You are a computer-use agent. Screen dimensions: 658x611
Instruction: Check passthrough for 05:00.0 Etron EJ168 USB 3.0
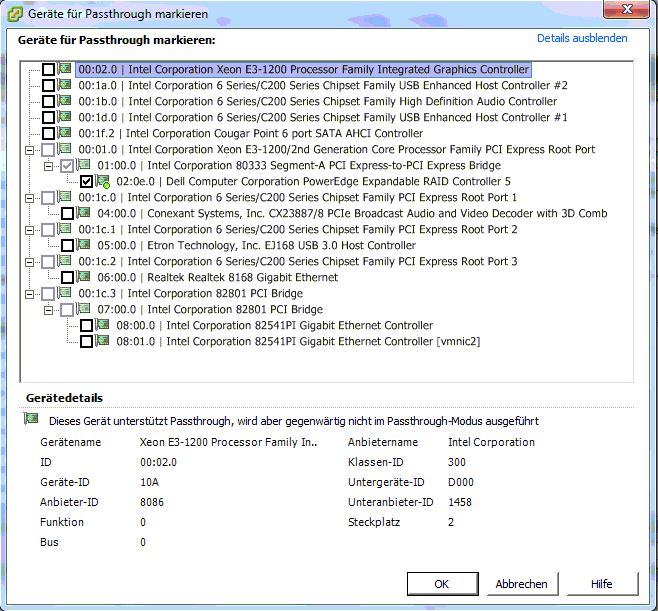(68, 245)
